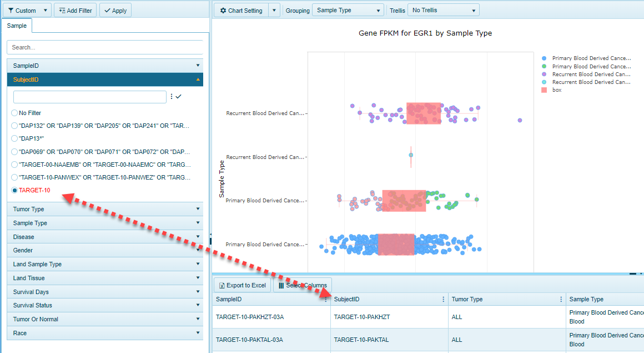Confirm SubjectID filter with checkmark icon

click(x=178, y=97)
